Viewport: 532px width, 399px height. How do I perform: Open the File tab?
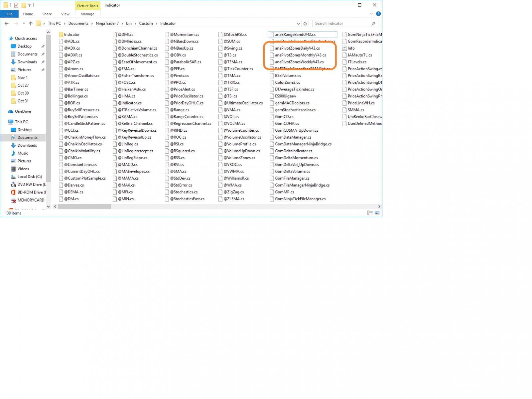tap(9, 14)
